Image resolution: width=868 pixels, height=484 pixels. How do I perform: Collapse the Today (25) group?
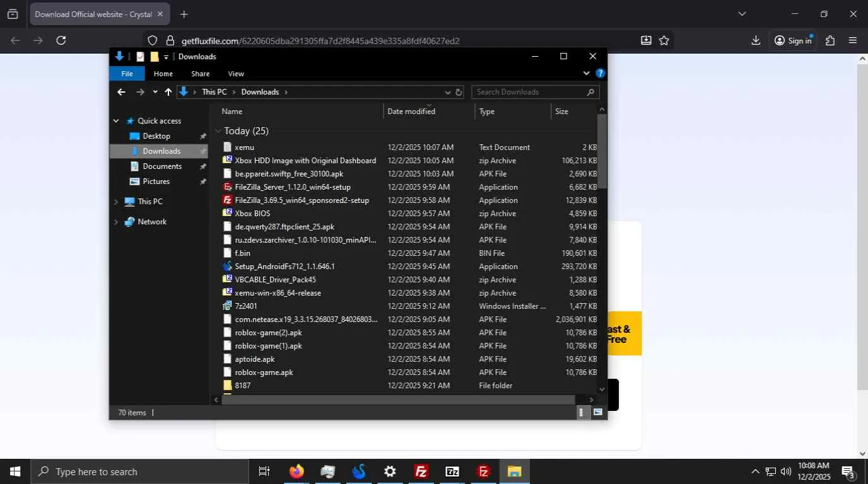(218, 131)
